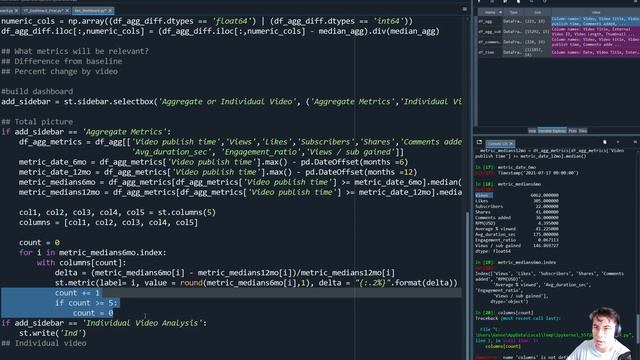Open the console pane options menu icon
Image resolution: width=640 pixels, height=360 pixels.
click(635, 142)
